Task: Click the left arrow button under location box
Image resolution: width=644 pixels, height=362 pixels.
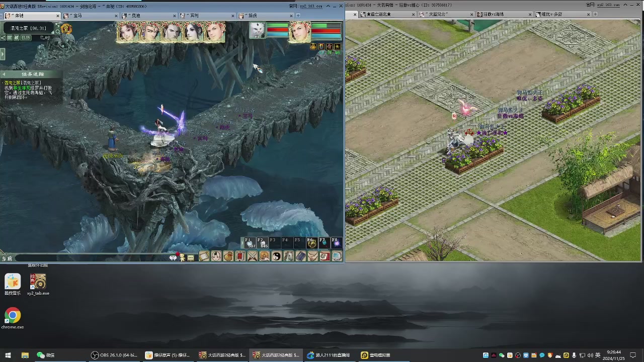Action: [3, 38]
